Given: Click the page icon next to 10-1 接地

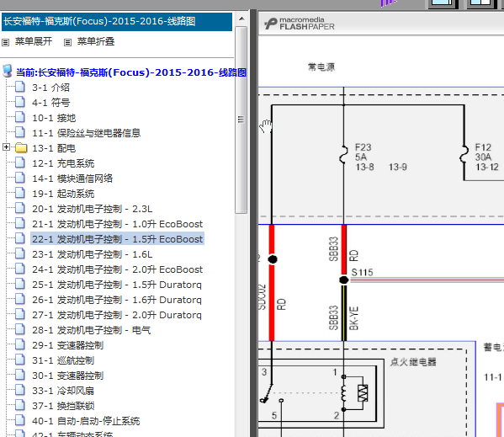Looking at the screenshot, I should [20, 117].
